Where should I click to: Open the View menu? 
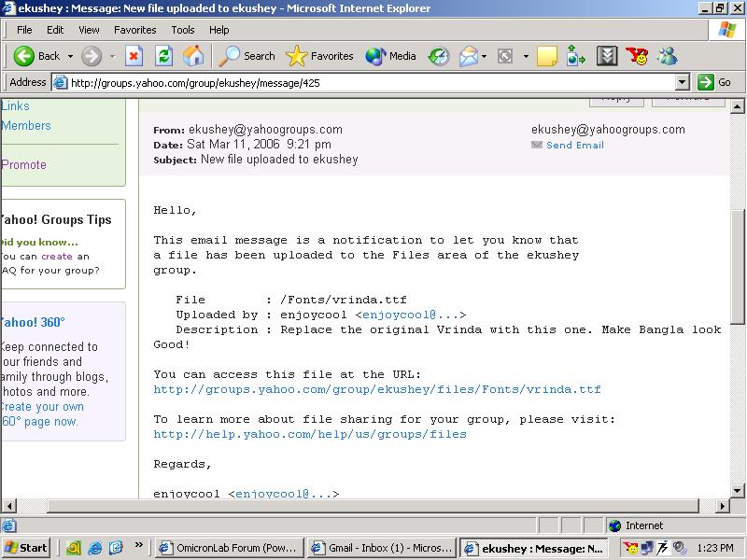pyautogui.click(x=89, y=30)
